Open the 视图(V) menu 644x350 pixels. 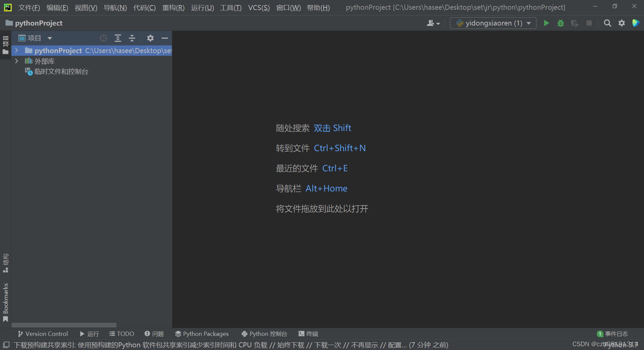point(86,7)
